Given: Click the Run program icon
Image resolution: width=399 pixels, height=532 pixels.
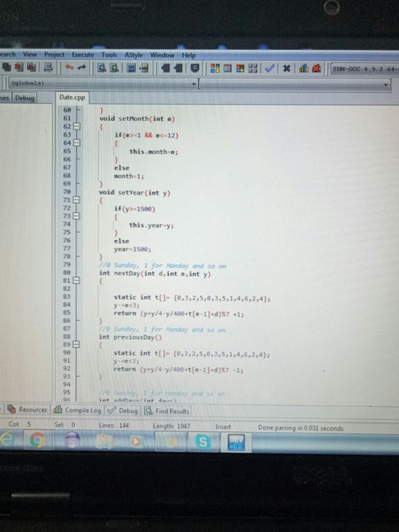Looking at the screenshot, I should point(227,68).
